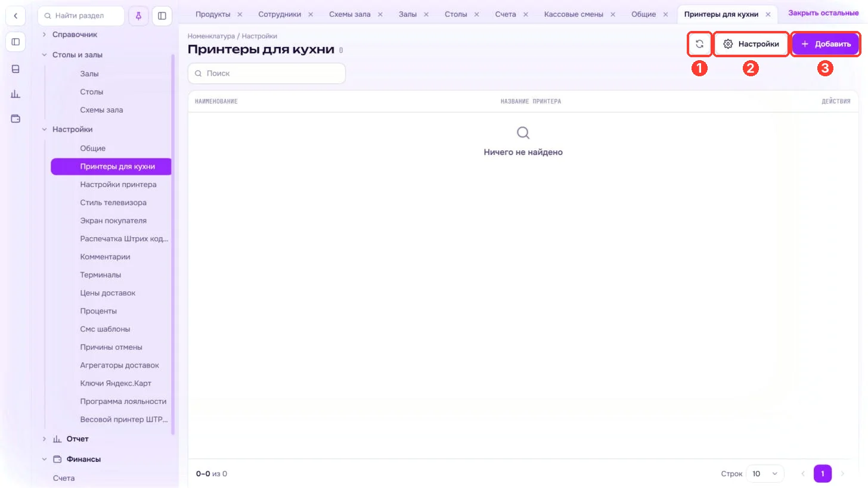This screenshot has width=868, height=488.
Task: Open the bar chart icon in the left rail
Action: click(x=15, y=94)
